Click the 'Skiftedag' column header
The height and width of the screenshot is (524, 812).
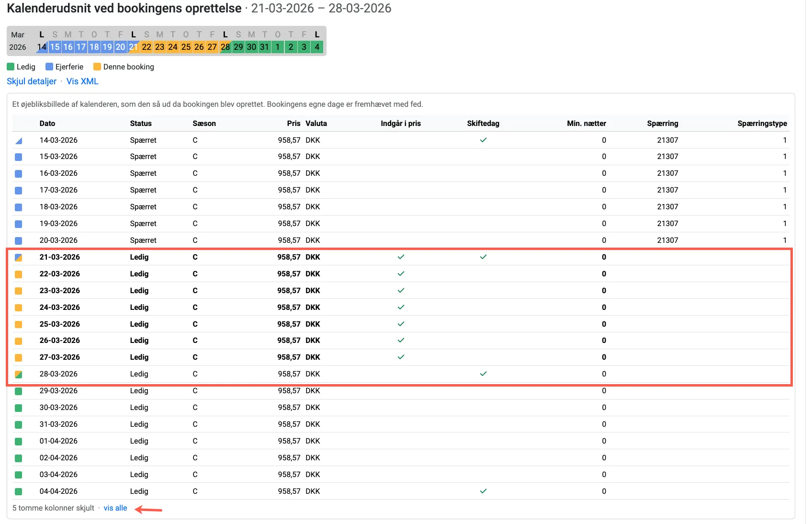point(483,123)
